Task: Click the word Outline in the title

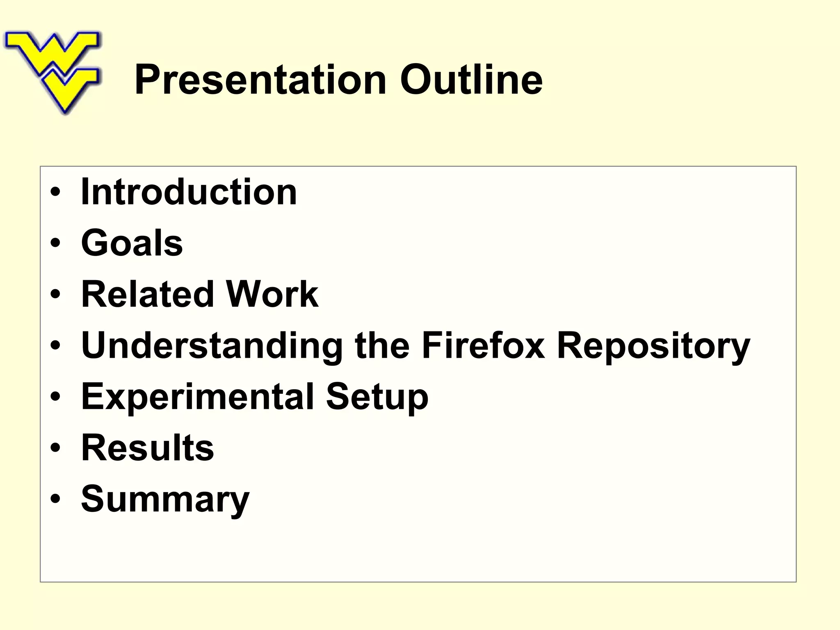Action: click(x=471, y=80)
